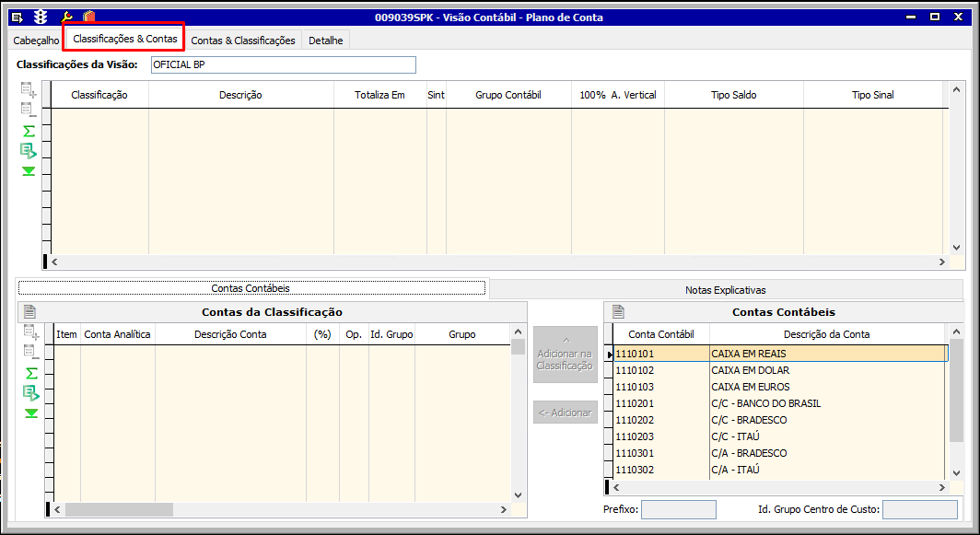
Task: Click the document icon in Contas Contábeis header
Action: tap(618, 312)
